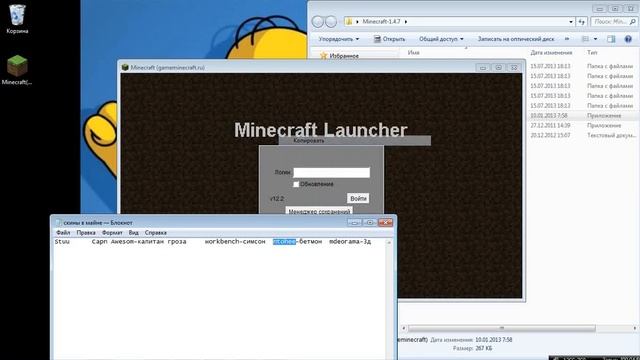The image size is (640, 360).
Task: Click Записать на оптический диск in Explorer
Action: [x=516, y=39]
